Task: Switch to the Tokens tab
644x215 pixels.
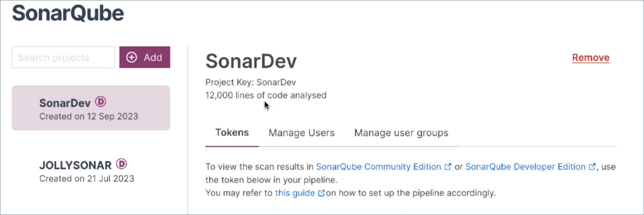Action: tap(232, 133)
